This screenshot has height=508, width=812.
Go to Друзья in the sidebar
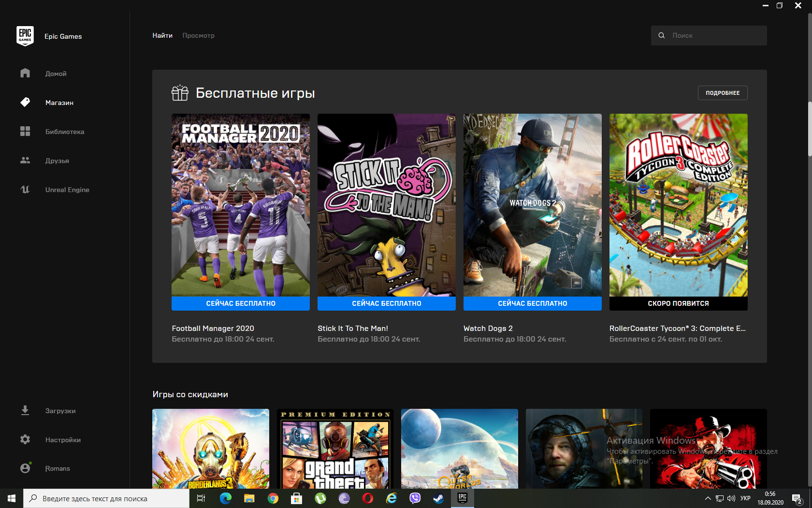pos(57,161)
